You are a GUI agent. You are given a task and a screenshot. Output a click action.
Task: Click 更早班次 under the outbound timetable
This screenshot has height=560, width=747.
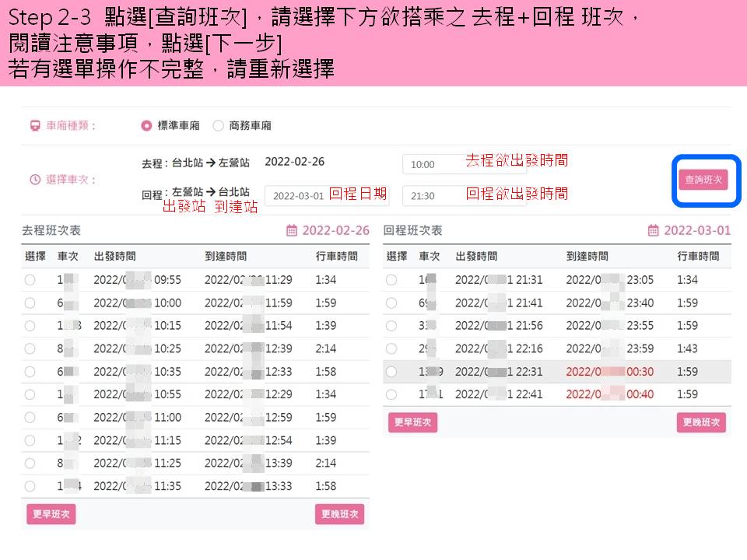point(51,514)
